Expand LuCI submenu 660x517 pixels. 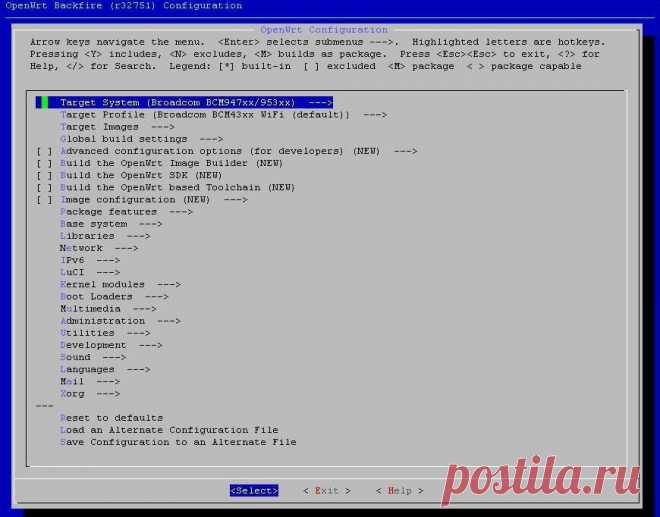(x=90, y=272)
